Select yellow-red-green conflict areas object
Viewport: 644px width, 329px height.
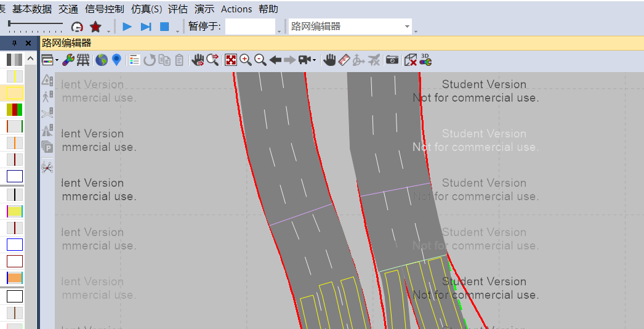tap(14, 110)
